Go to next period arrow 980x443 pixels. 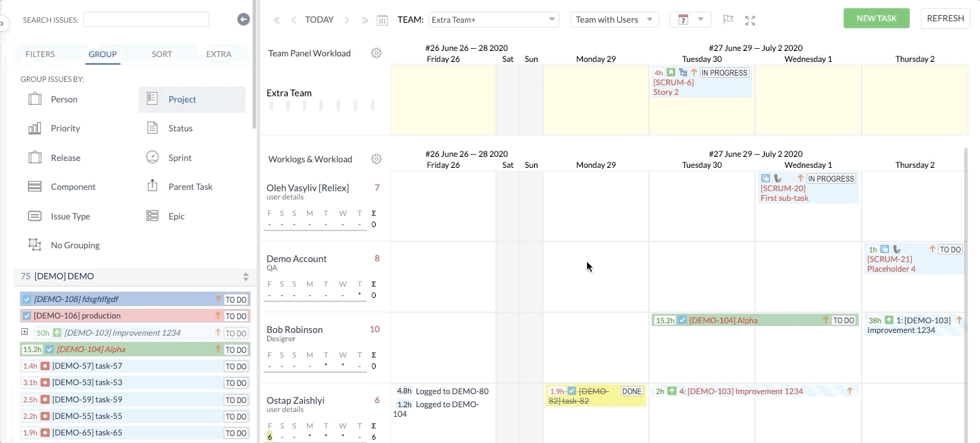click(x=347, y=20)
